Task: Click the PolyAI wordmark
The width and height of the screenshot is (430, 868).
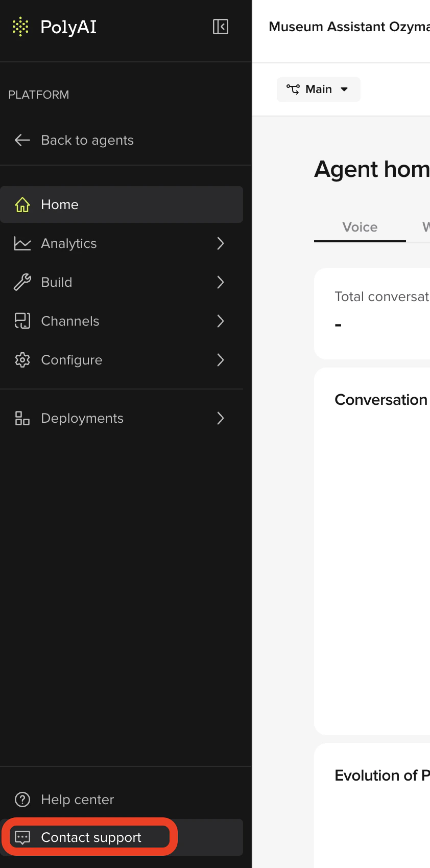Action: click(68, 27)
